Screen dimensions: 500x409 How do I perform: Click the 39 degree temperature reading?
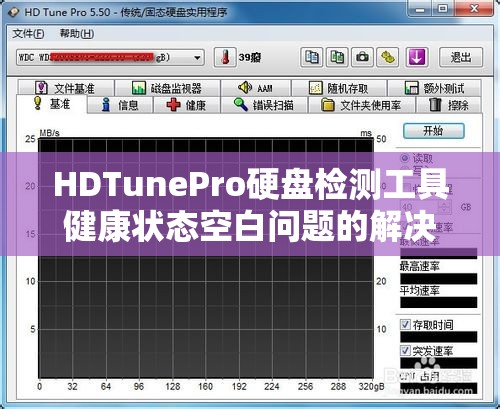coord(250,58)
